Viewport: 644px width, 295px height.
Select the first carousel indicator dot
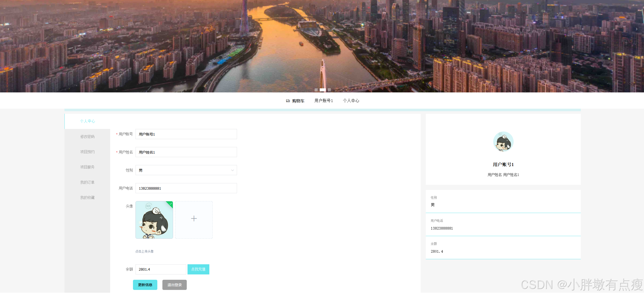coord(316,90)
